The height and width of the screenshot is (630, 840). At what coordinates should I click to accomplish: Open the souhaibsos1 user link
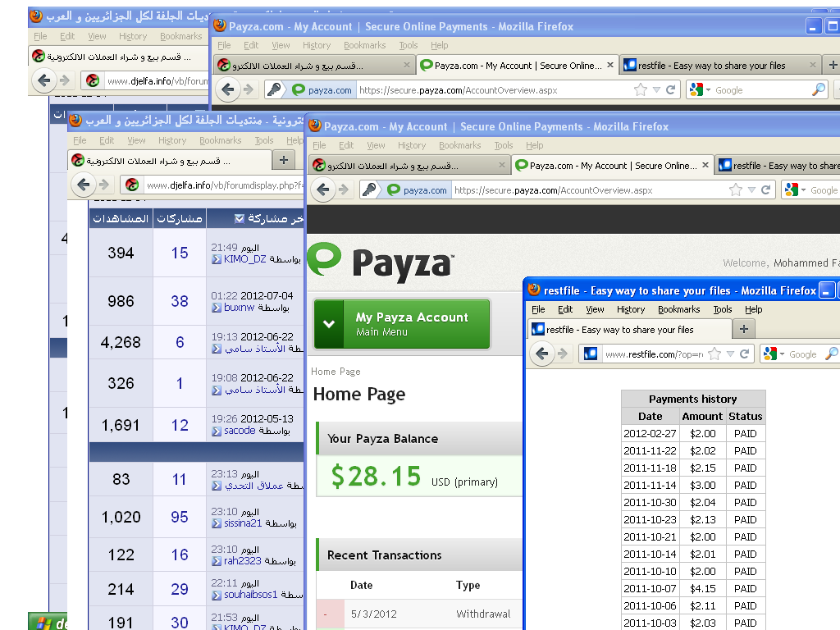coord(251,595)
